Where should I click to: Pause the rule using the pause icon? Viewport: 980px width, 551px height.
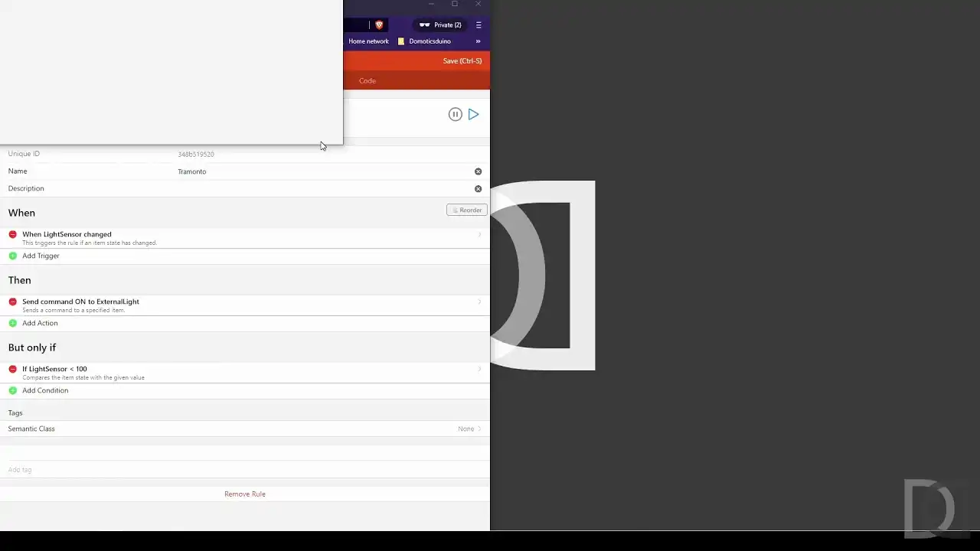click(455, 114)
